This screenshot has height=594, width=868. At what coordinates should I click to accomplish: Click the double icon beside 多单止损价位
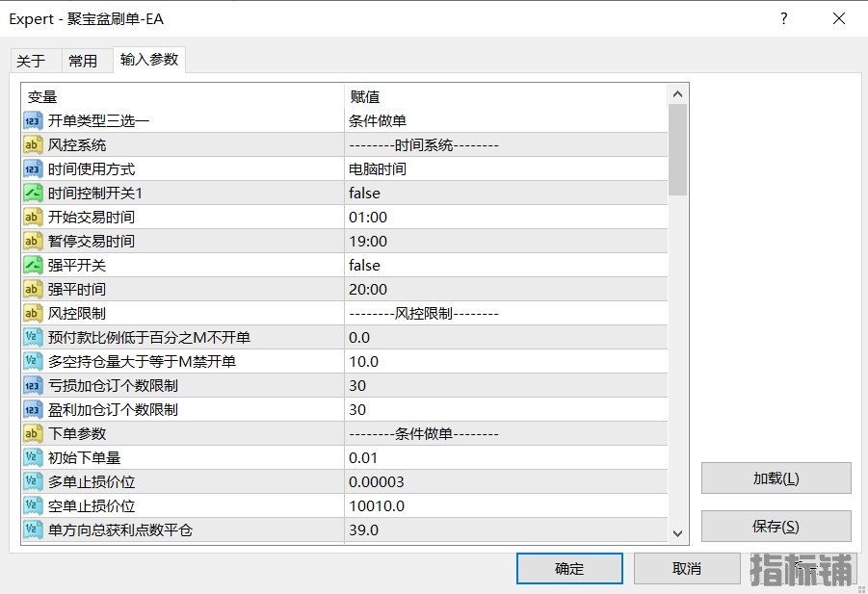33,481
